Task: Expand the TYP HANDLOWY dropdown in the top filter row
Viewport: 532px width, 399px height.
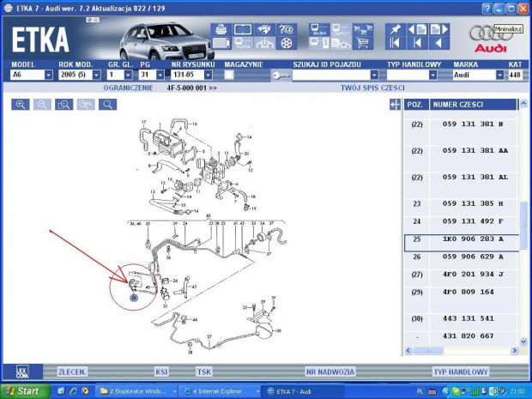Action: 433,75
